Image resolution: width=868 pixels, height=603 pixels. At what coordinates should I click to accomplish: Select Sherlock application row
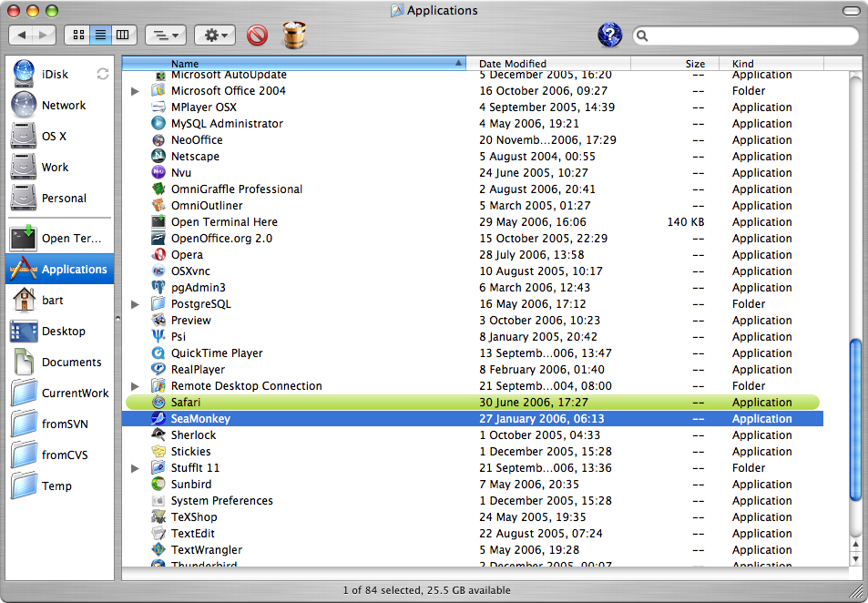tap(473, 434)
